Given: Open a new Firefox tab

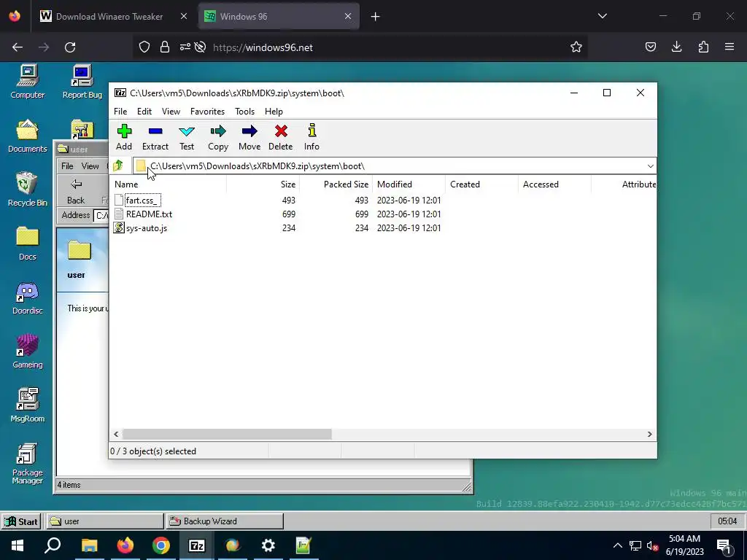Looking at the screenshot, I should pyautogui.click(x=375, y=17).
